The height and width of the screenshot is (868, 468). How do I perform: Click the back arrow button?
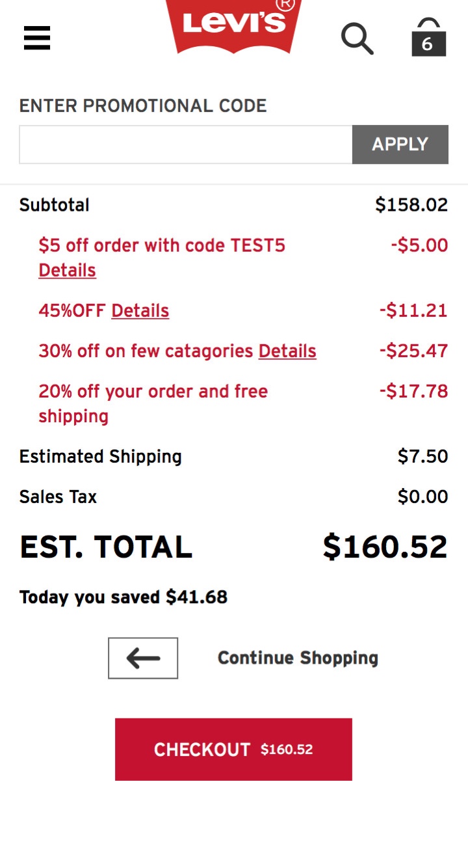click(x=143, y=658)
